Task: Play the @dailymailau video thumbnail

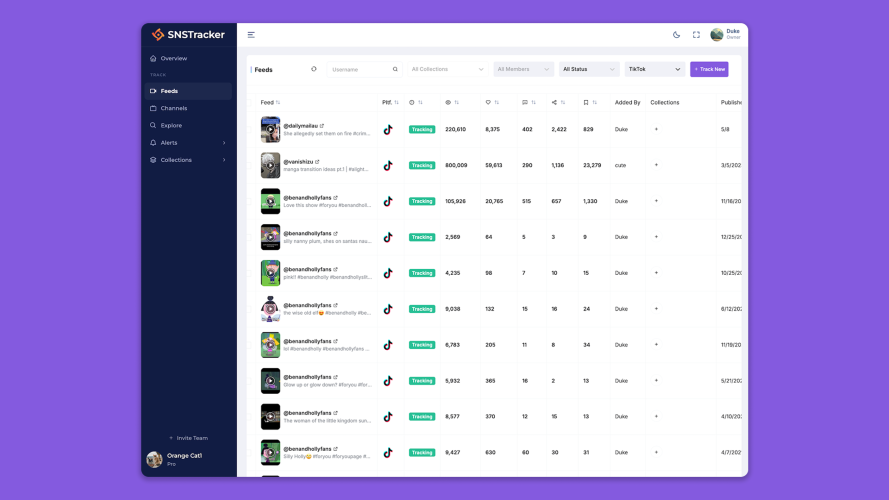Action: tap(270, 129)
